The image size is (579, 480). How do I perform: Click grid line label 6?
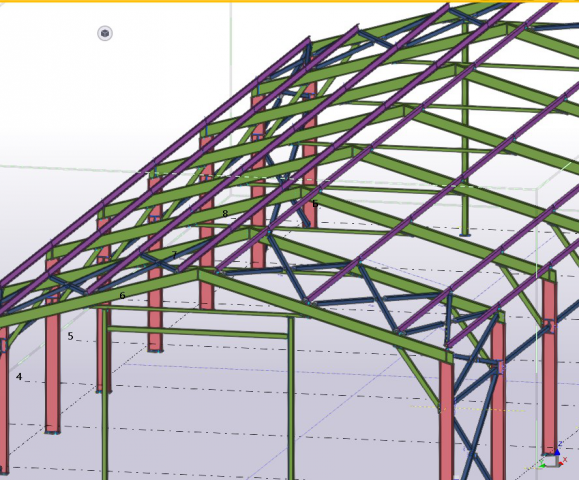pos(122,295)
